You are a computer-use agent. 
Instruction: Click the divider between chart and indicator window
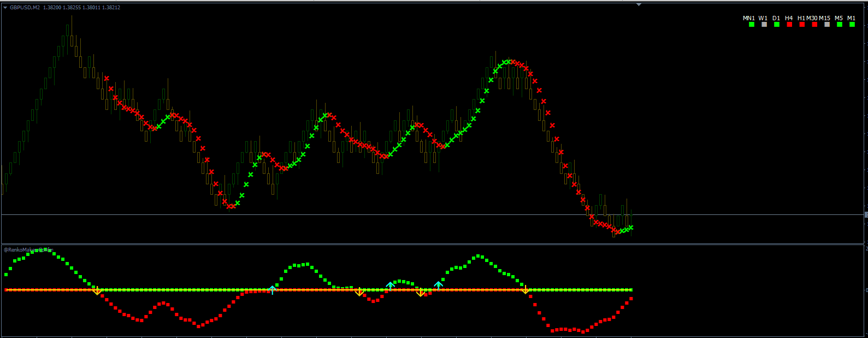432,244
